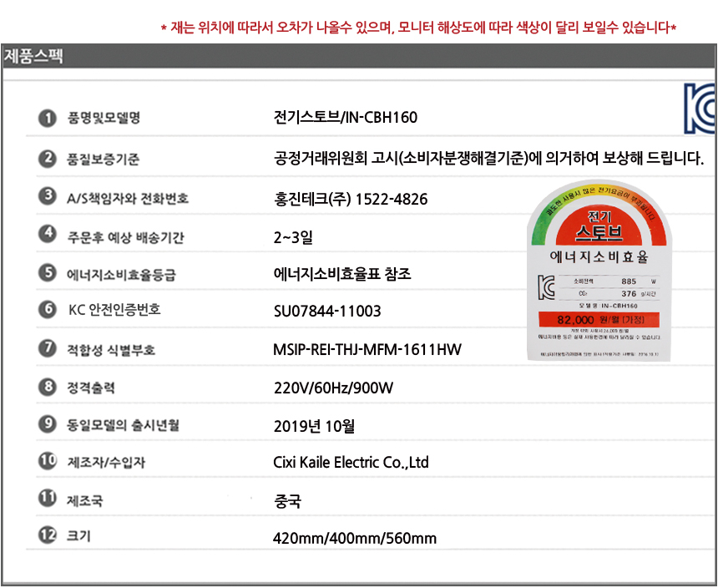718x588 pixels.
Task: Click the red measurement notice text at top
Action: 417,28
